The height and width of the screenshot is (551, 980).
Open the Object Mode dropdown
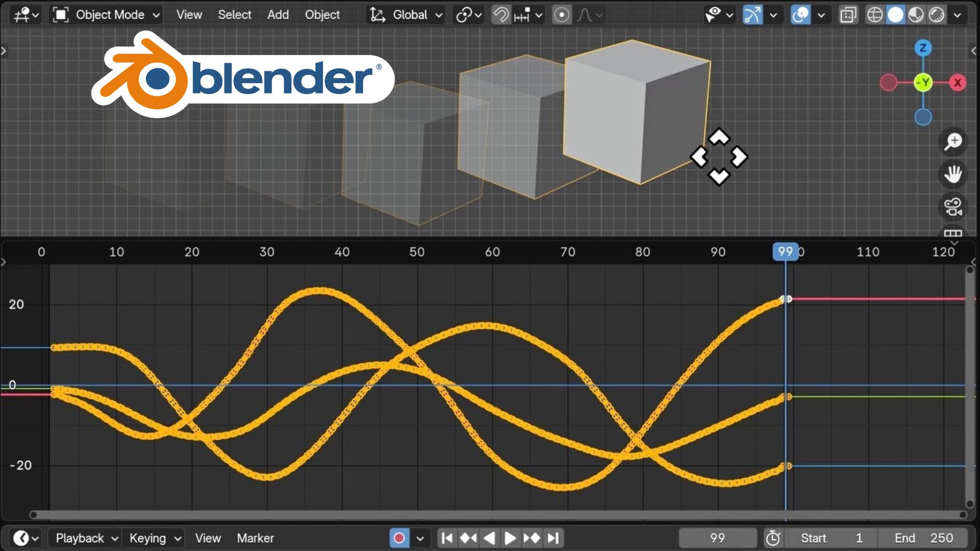[x=107, y=15]
